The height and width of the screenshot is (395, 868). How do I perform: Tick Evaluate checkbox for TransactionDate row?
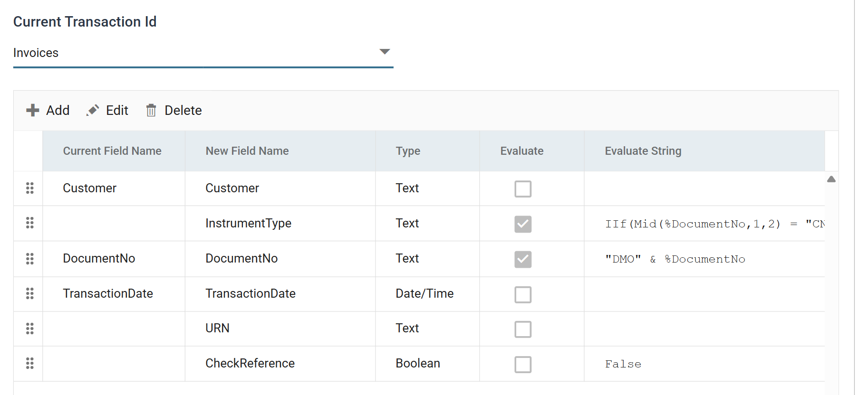(x=523, y=294)
